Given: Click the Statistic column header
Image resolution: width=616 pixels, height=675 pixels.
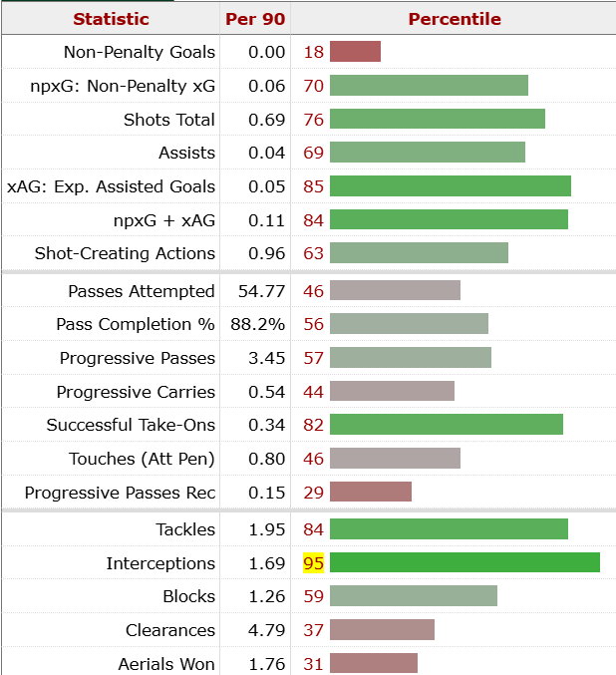Looking at the screenshot, I should [111, 19].
